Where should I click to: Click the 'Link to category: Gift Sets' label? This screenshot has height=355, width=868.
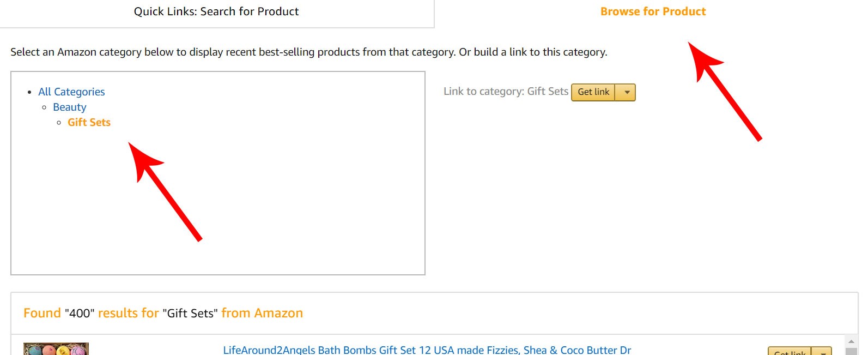[506, 91]
